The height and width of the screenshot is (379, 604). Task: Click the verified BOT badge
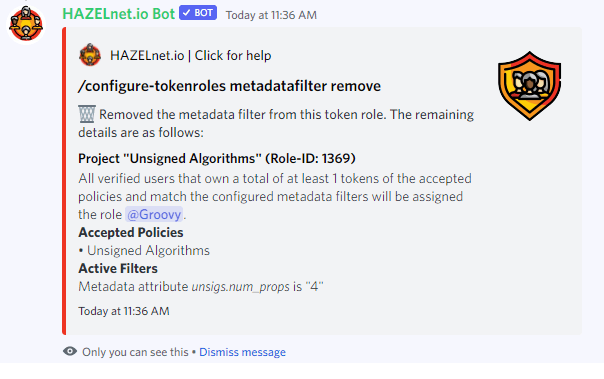click(x=198, y=13)
